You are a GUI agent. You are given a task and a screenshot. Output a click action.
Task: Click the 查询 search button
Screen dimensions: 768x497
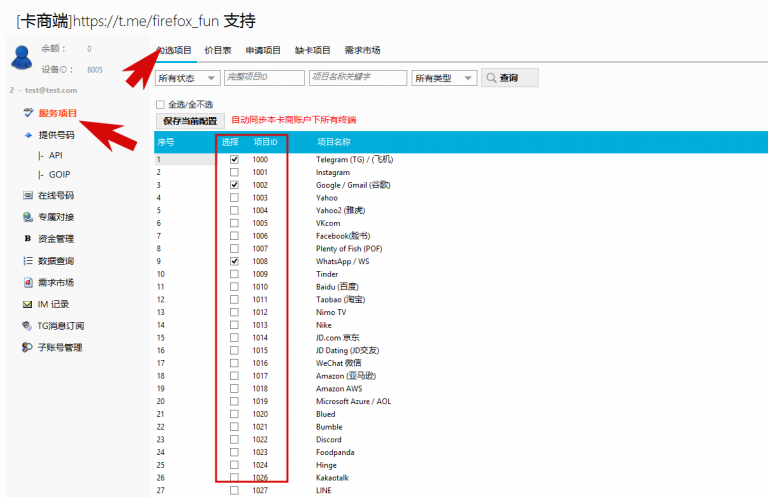[x=510, y=78]
